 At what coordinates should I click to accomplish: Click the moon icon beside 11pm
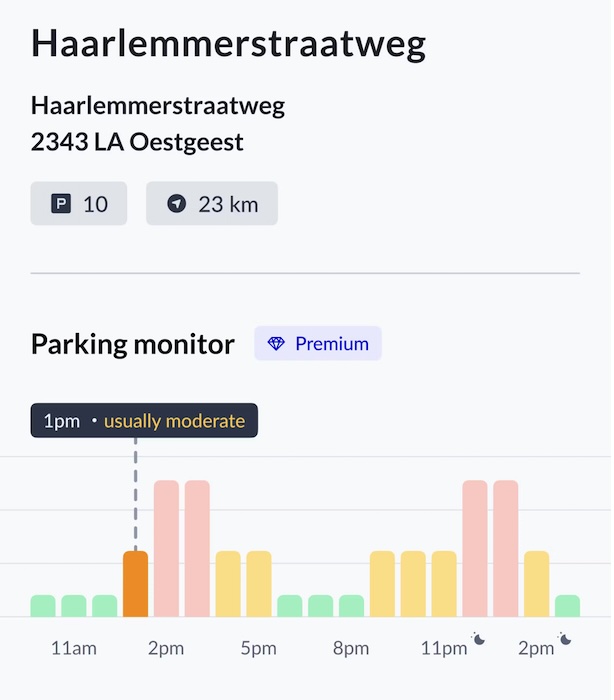(x=479, y=639)
